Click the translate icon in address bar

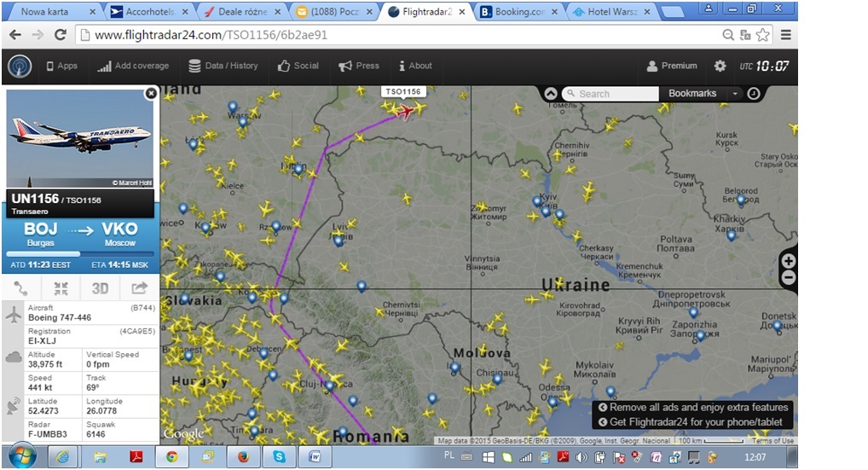pos(746,35)
